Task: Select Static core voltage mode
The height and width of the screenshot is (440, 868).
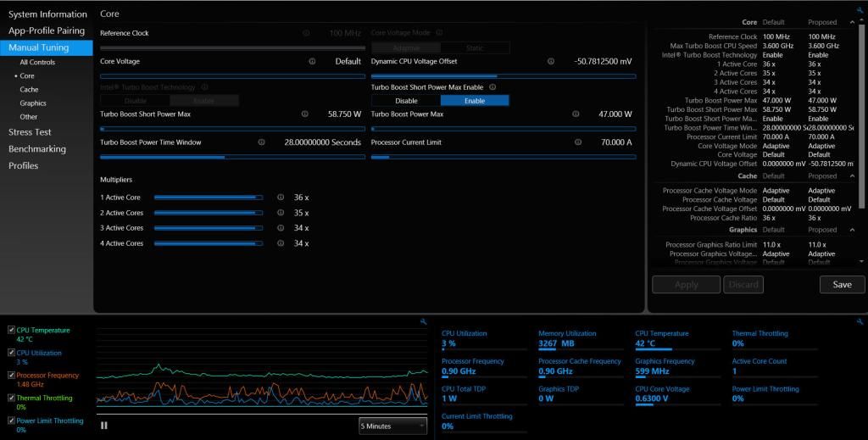Action: [x=475, y=48]
